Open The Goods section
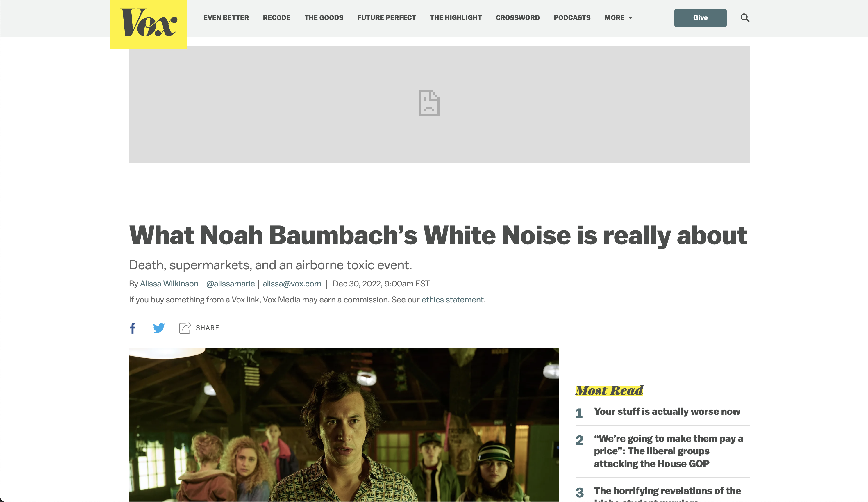This screenshot has width=868, height=502. tap(324, 18)
